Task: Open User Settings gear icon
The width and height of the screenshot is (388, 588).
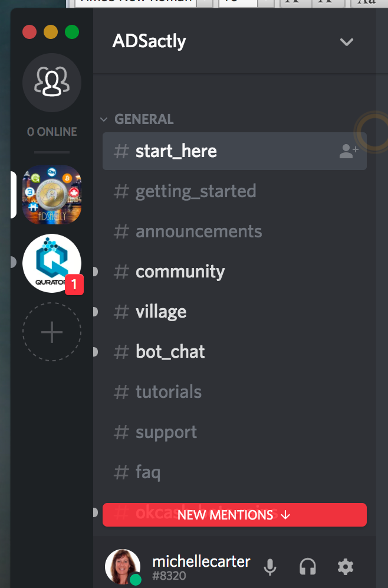Action: pos(346,567)
